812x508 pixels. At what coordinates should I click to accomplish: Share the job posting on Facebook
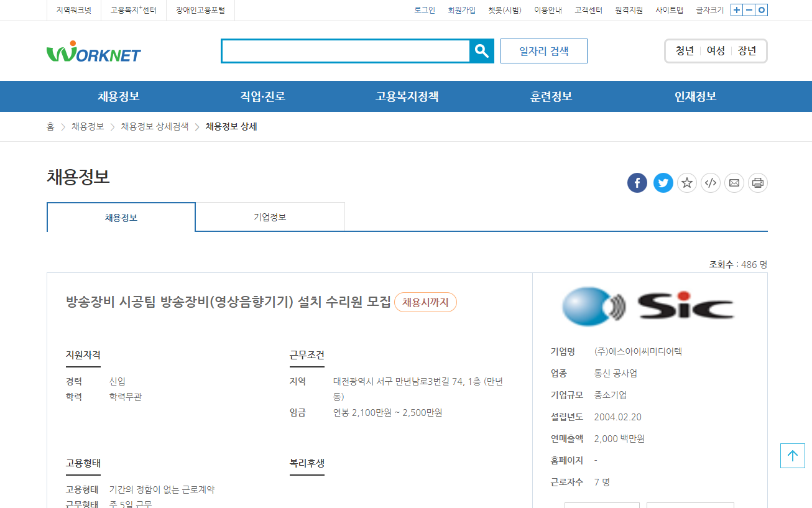click(637, 182)
